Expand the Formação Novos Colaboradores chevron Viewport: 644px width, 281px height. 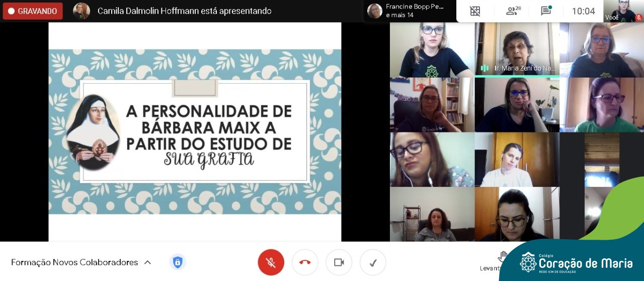click(x=147, y=262)
